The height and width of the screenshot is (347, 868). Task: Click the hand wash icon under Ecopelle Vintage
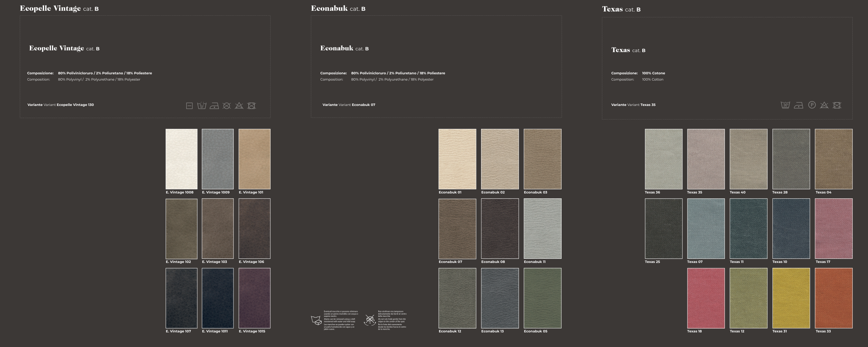pos(202,106)
